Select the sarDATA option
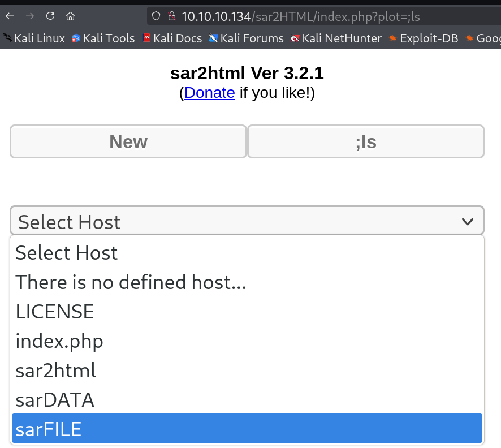Viewport: 501px width, 448px height. point(247,400)
